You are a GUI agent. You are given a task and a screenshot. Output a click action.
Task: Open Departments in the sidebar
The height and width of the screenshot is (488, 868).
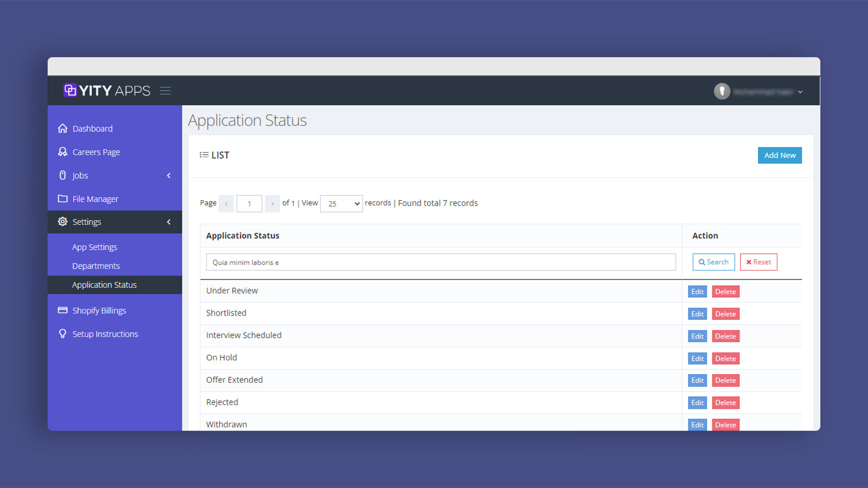[x=96, y=266]
